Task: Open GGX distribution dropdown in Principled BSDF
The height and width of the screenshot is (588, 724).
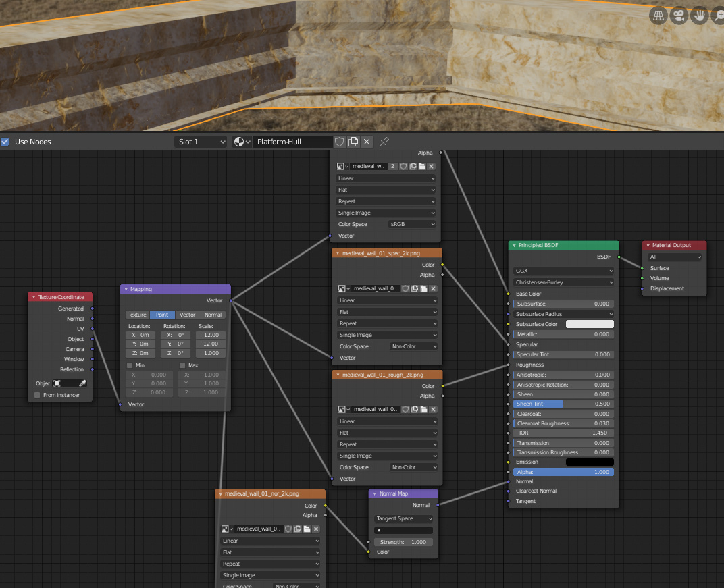Action: [x=563, y=271]
